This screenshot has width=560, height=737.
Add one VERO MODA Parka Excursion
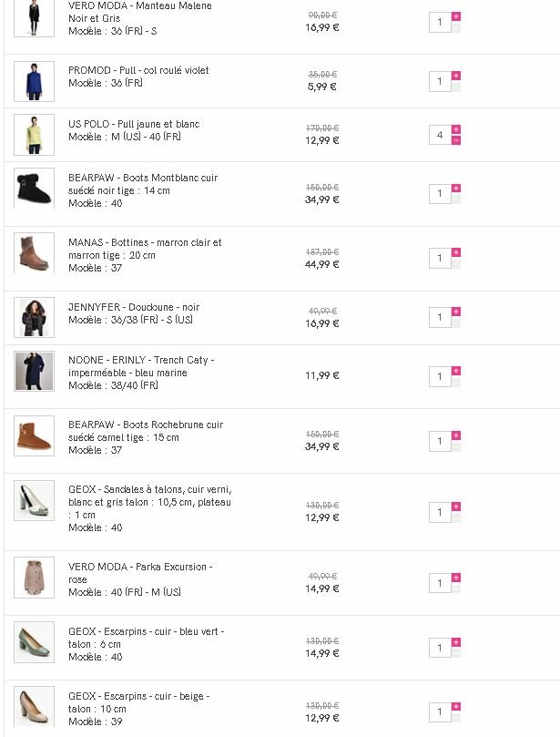point(456,578)
